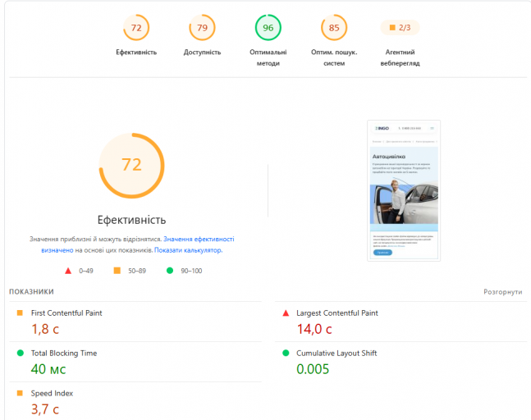Click the red triangle beside Largest Contentful Paint
Image resolution: width=531 pixels, height=420 pixels.
pos(286,313)
